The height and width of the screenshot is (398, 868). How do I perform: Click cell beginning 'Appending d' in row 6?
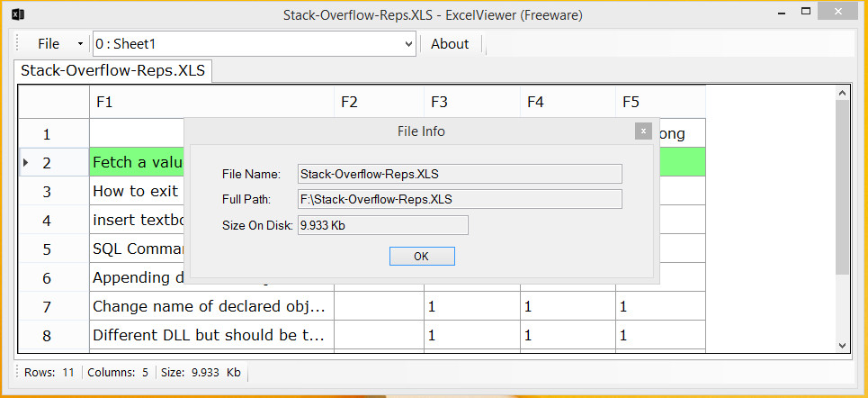pyautogui.click(x=137, y=277)
